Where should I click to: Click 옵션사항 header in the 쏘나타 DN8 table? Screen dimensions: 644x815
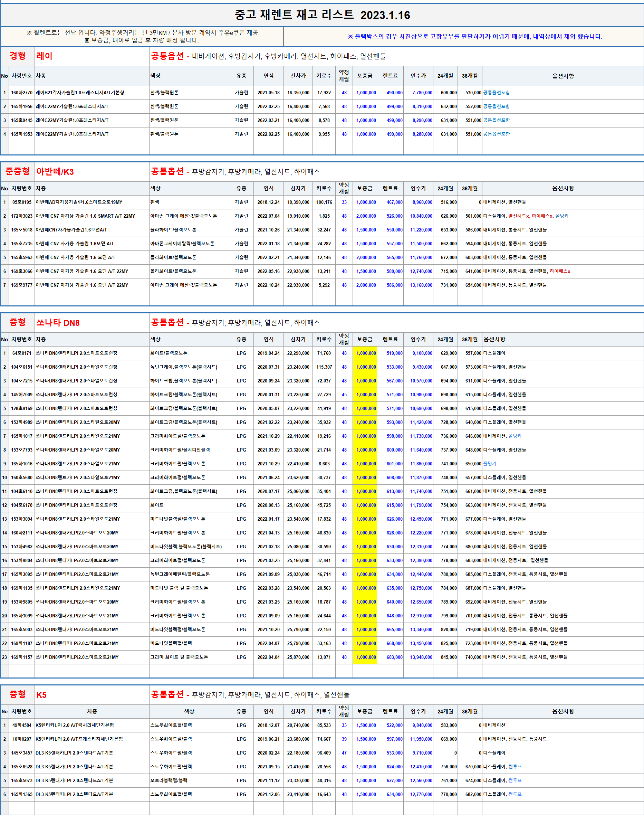(563, 339)
